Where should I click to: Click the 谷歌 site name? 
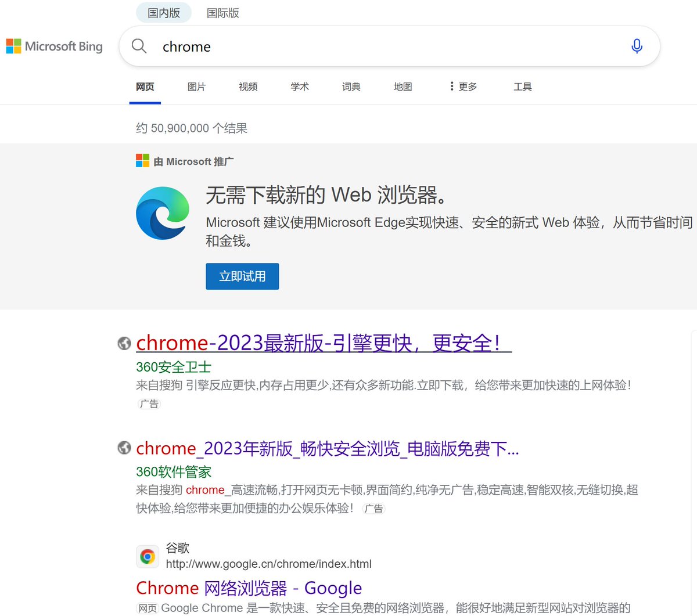[178, 547]
